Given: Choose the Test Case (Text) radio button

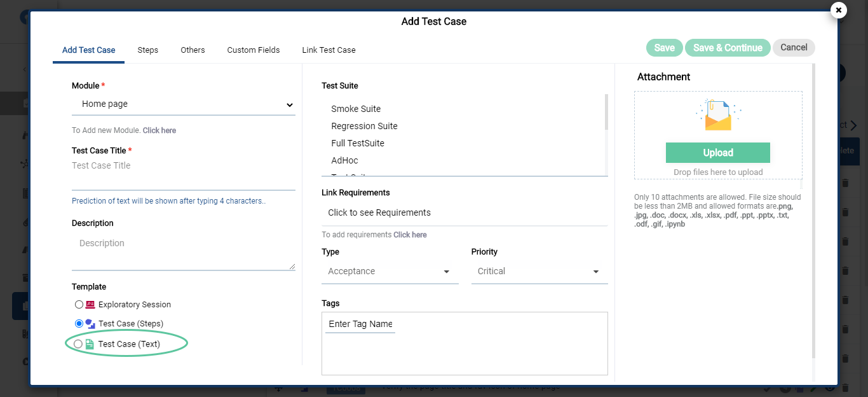Looking at the screenshot, I should coord(78,344).
